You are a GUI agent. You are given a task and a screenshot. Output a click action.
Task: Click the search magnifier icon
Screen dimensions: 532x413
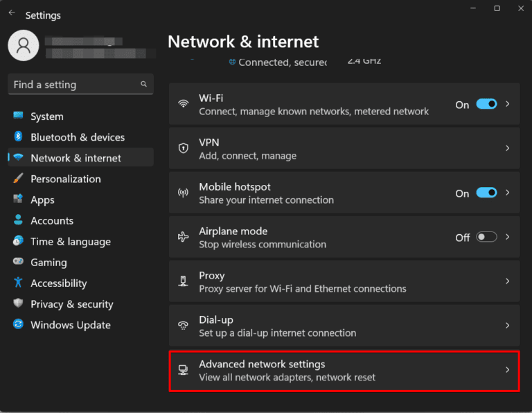[144, 85]
